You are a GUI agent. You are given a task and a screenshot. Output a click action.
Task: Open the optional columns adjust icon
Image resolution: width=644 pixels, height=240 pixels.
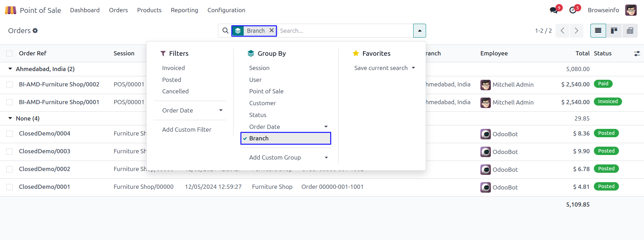point(637,53)
